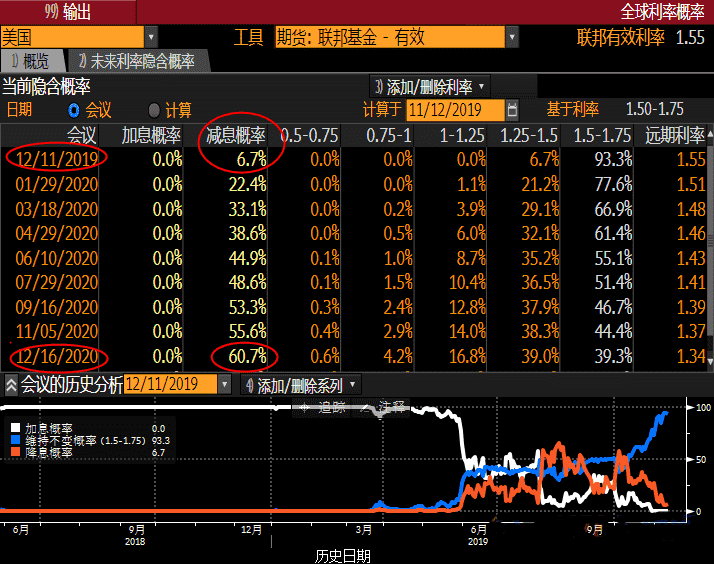The width and height of the screenshot is (714, 564).
Task: Select the 计算 radio button
Action: pos(153,110)
